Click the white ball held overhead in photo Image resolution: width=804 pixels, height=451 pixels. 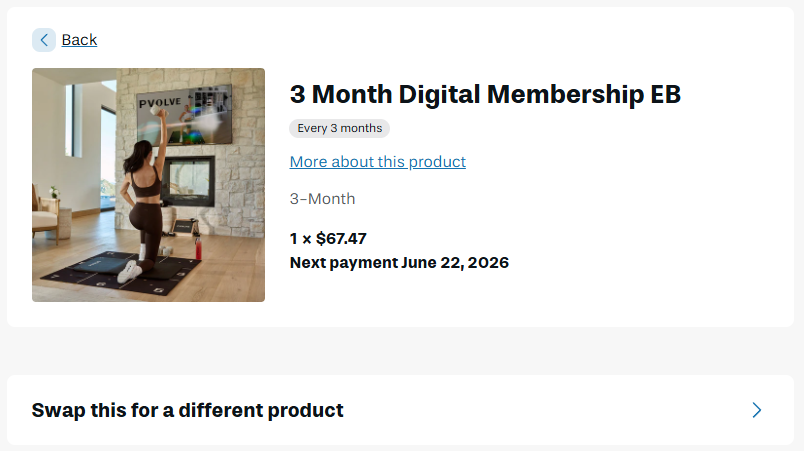pyautogui.click(x=155, y=112)
